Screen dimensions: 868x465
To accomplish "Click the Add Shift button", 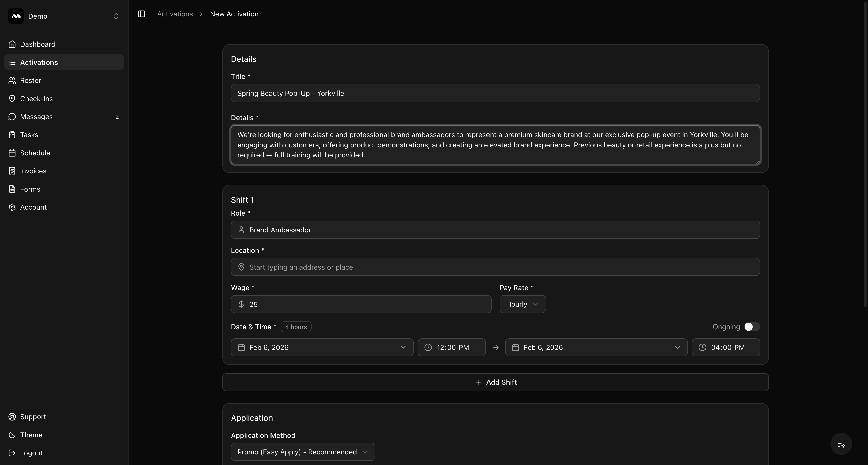I will coord(495,382).
